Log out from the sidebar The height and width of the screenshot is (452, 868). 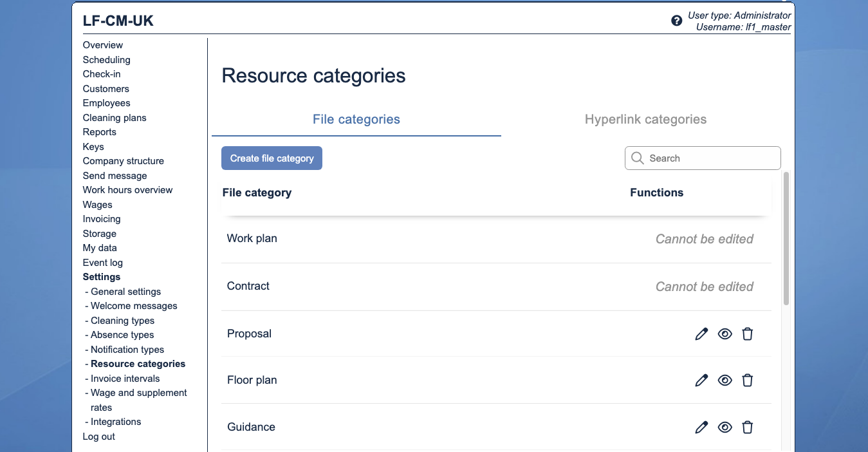pos(99,437)
